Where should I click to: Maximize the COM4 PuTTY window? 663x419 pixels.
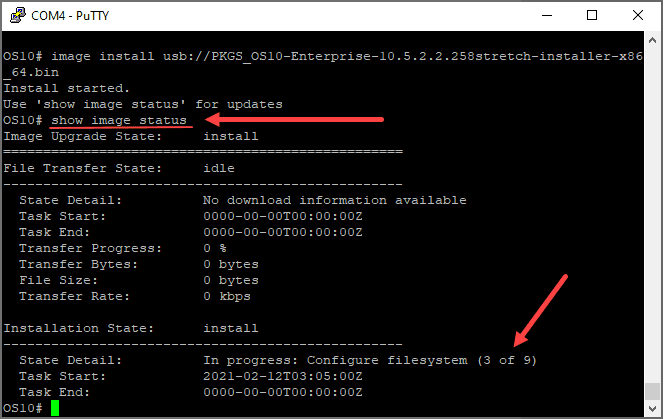(592, 16)
